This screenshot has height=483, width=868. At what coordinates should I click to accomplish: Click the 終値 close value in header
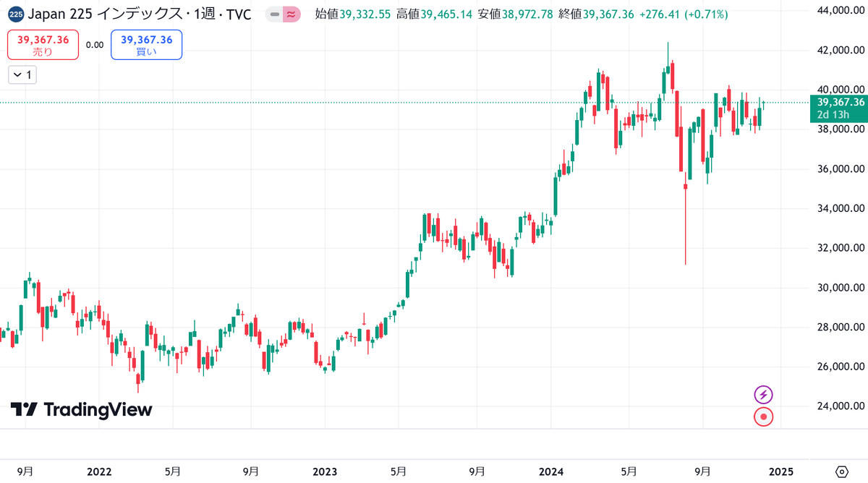coord(597,14)
